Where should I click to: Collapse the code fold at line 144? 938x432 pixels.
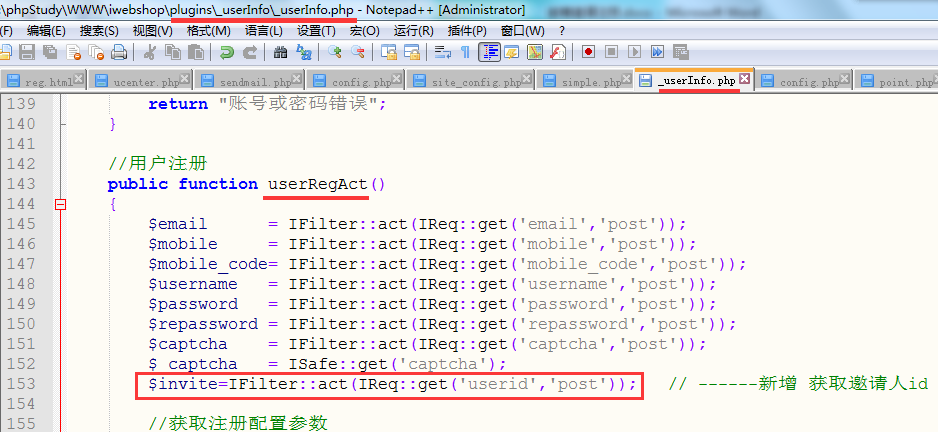tap(60, 205)
